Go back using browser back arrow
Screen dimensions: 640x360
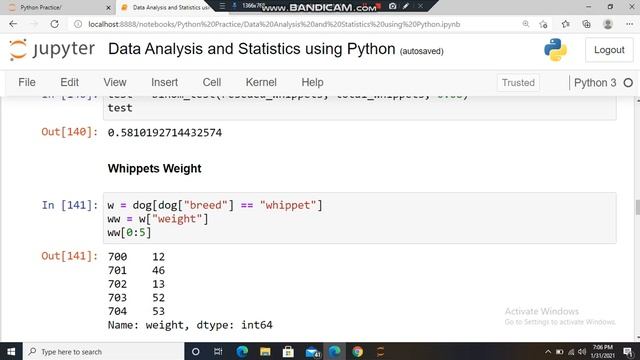[13, 24]
